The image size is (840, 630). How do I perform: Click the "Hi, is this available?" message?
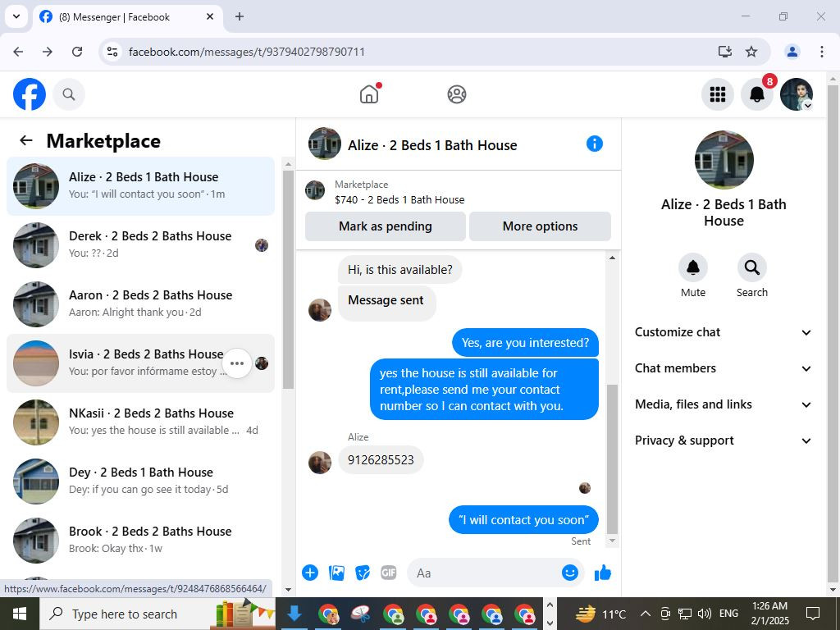(399, 269)
